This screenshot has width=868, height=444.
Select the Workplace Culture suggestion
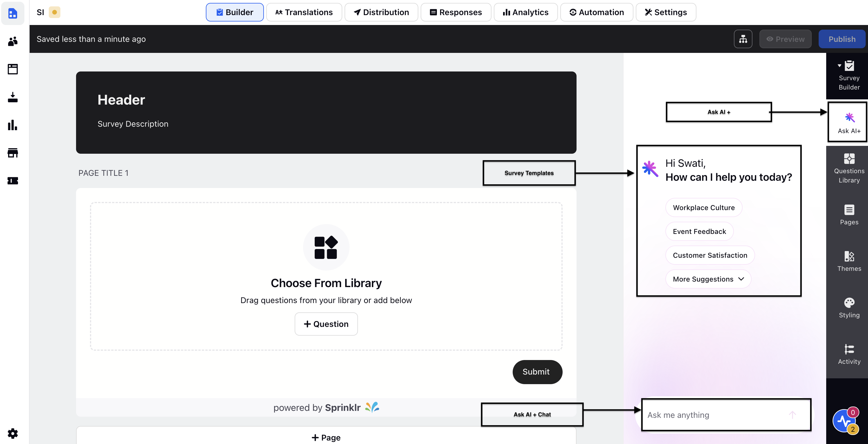tap(704, 207)
